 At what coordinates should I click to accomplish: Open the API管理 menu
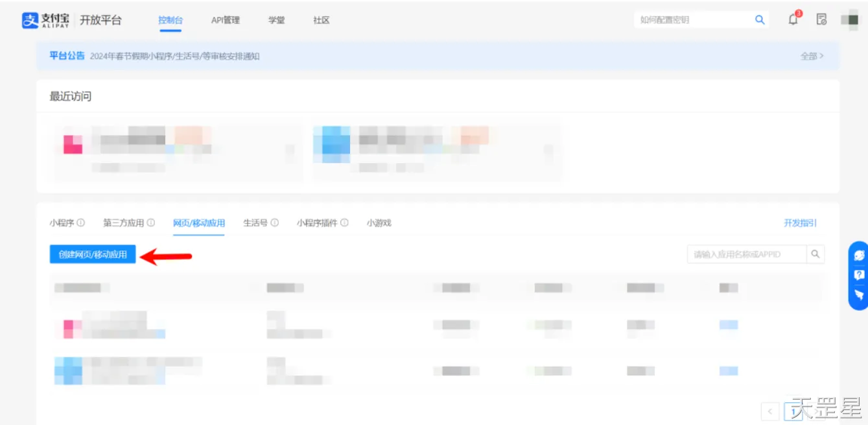226,20
